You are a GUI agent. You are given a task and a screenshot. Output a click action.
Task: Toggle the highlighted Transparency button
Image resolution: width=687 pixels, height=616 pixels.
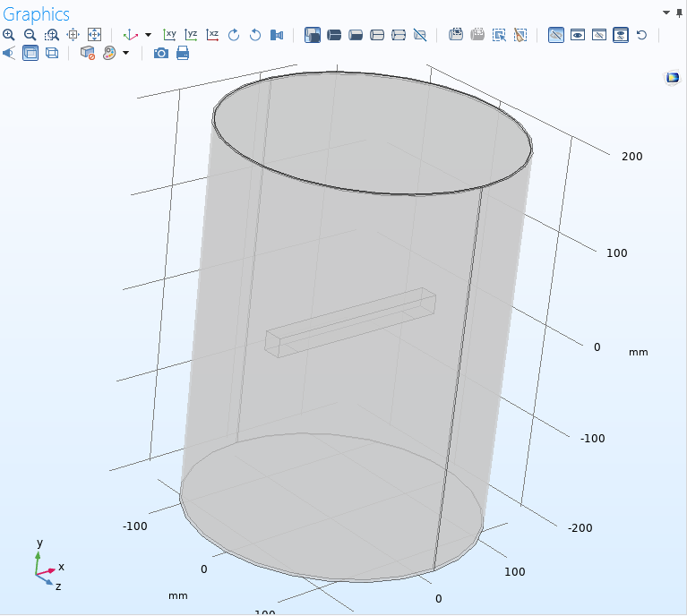(30, 53)
